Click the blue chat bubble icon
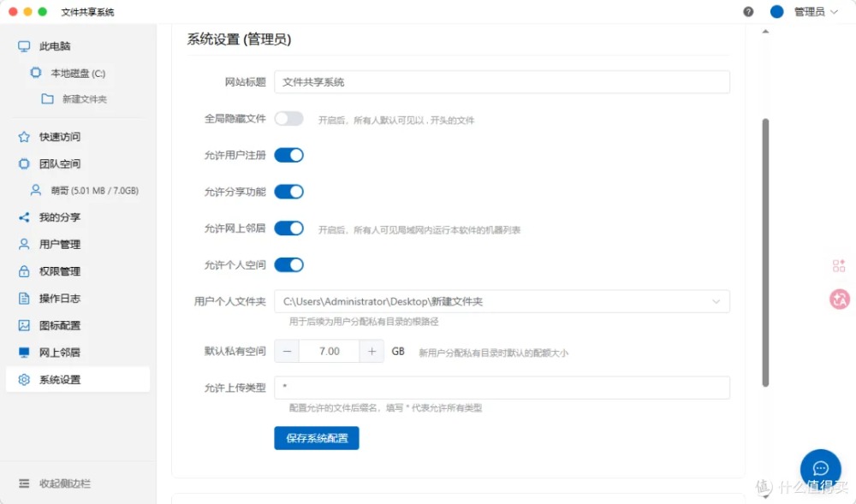 tap(820, 468)
